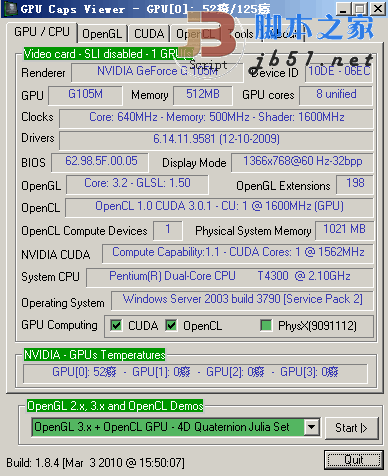Toggle the CUDA checkbox

pyautogui.click(x=116, y=325)
